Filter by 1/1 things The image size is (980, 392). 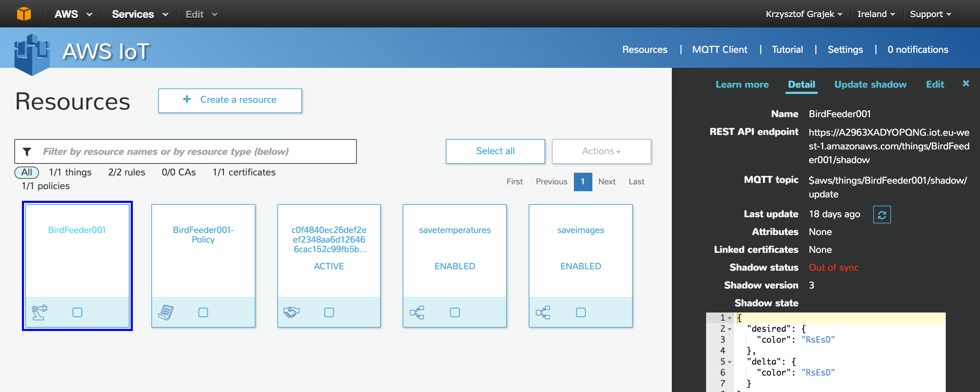tap(71, 172)
